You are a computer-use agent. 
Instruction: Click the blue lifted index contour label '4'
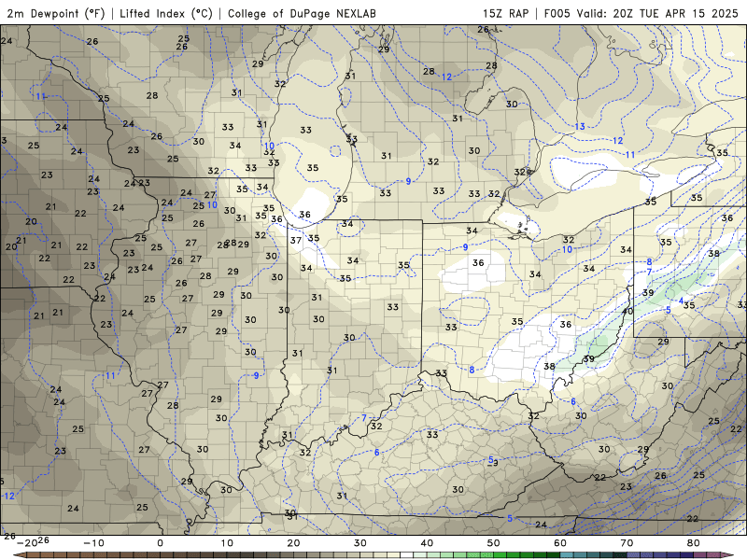point(681,301)
